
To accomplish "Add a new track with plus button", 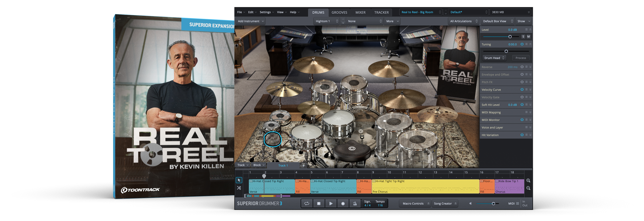I will tap(303, 166).
